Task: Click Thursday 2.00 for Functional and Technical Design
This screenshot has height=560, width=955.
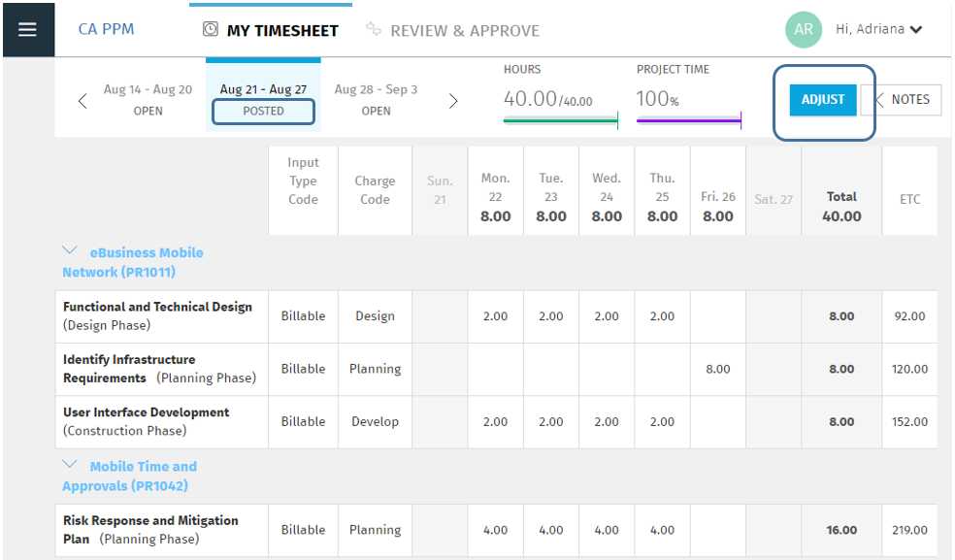Action: click(x=662, y=316)
